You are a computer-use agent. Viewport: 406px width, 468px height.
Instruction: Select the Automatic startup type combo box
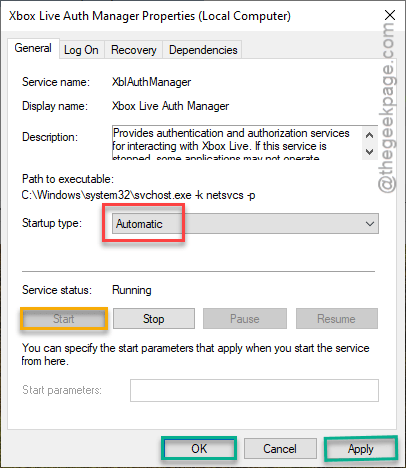[245, 224]
